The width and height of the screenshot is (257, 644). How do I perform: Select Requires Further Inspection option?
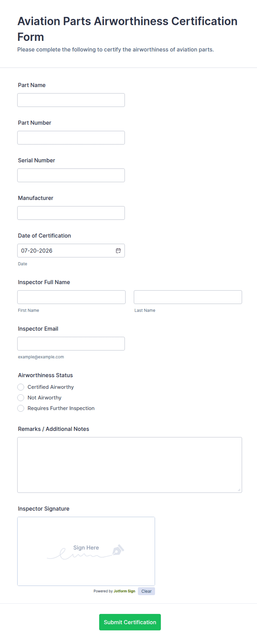pos(21,408)
